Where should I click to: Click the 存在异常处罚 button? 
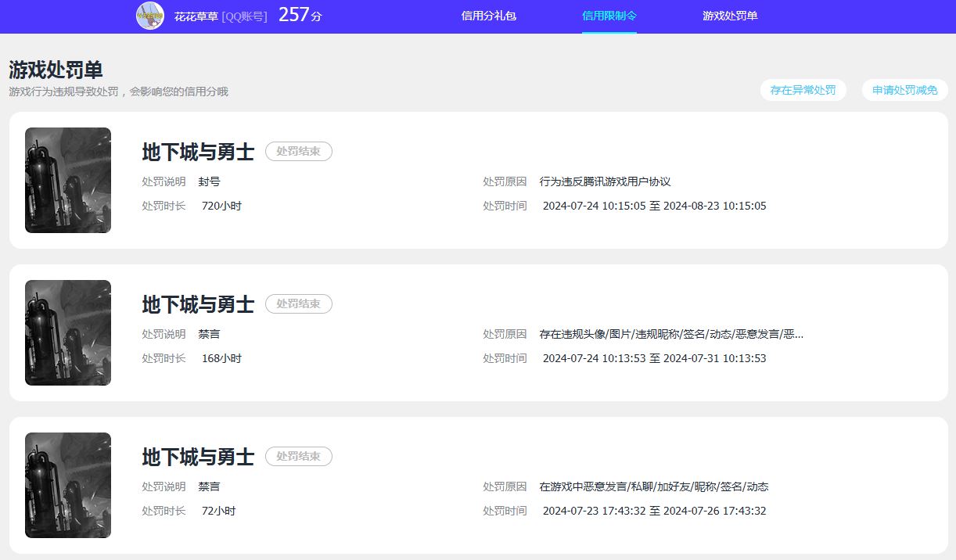tap(803, 89)
